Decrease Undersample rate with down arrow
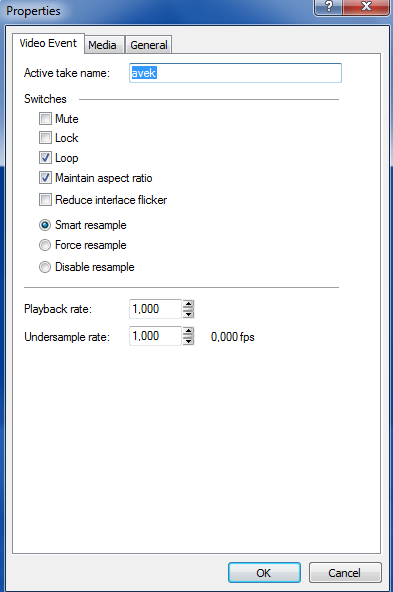The width and height of the screenshot is (393, 592). click(188, 341)
